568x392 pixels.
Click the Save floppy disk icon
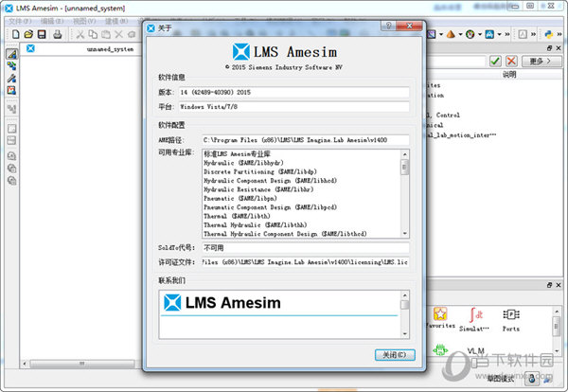(42, 34)
